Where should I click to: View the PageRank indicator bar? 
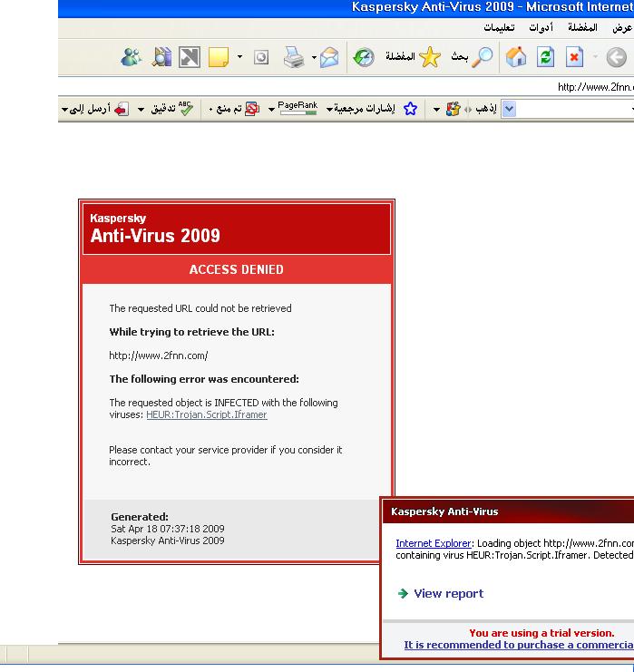point(297,109)
